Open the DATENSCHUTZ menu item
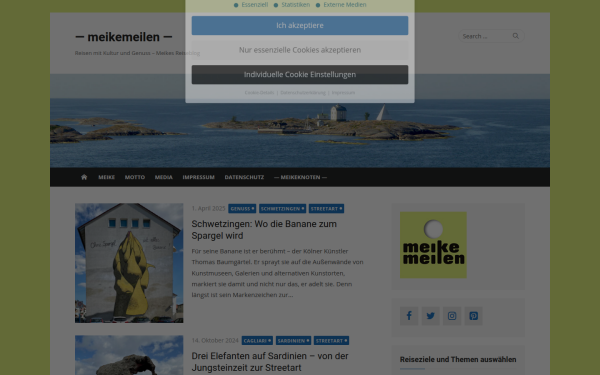Screen dimensions: 600x375 click(244, 177)
